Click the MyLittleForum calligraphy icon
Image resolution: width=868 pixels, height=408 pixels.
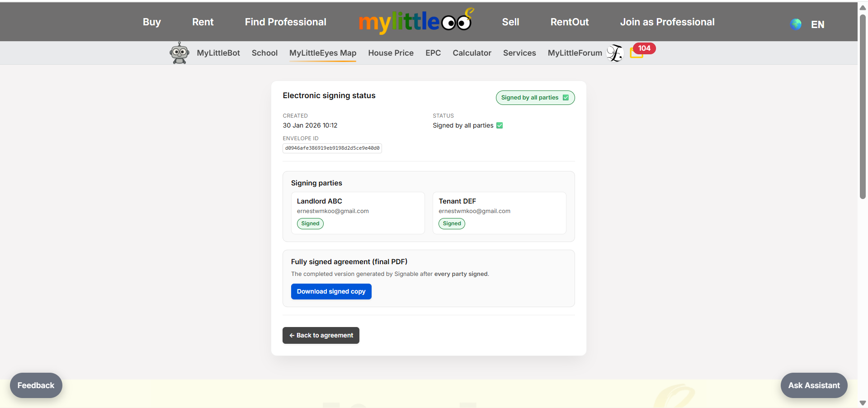click(614, 53)
